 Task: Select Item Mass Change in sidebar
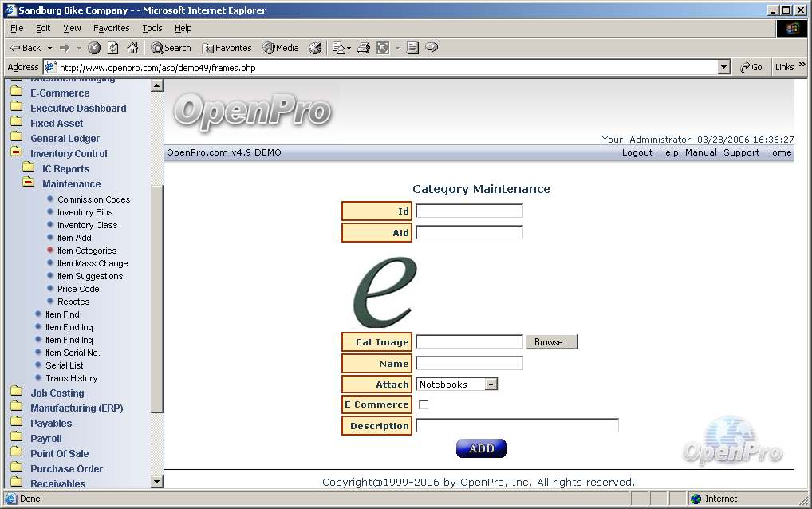pos(92,263)
